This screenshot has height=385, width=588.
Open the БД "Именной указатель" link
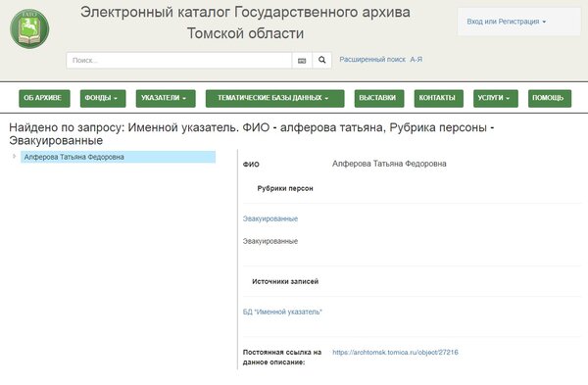[282, 312]
